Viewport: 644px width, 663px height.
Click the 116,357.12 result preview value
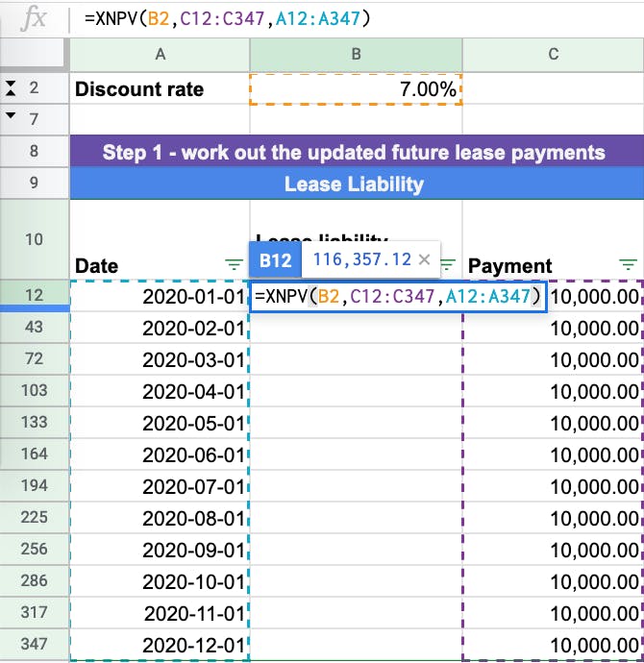point(362,259)
